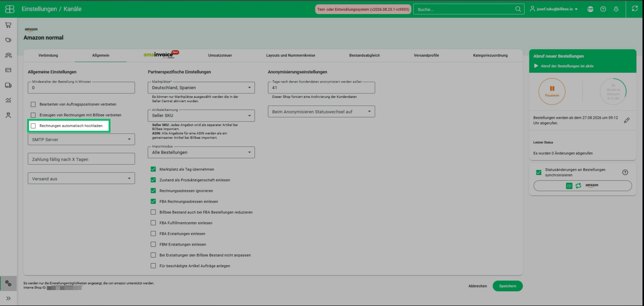The image size is (644, 306).
Task: Toggle Erzeugen von Rechnungen mit Billbee verbieten
Action: [x=33, y=115]
